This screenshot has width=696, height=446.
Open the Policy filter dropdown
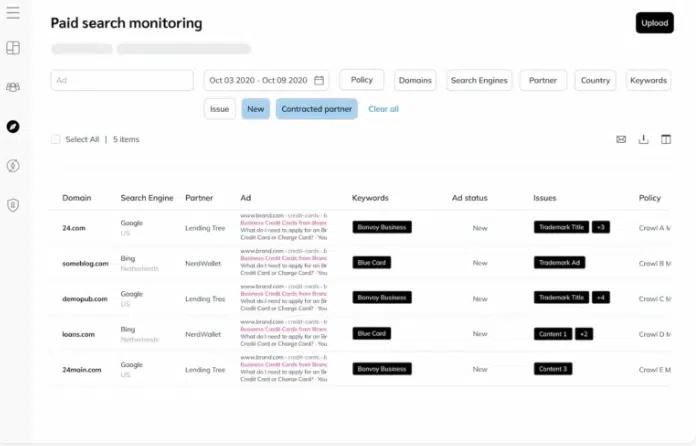362,80
